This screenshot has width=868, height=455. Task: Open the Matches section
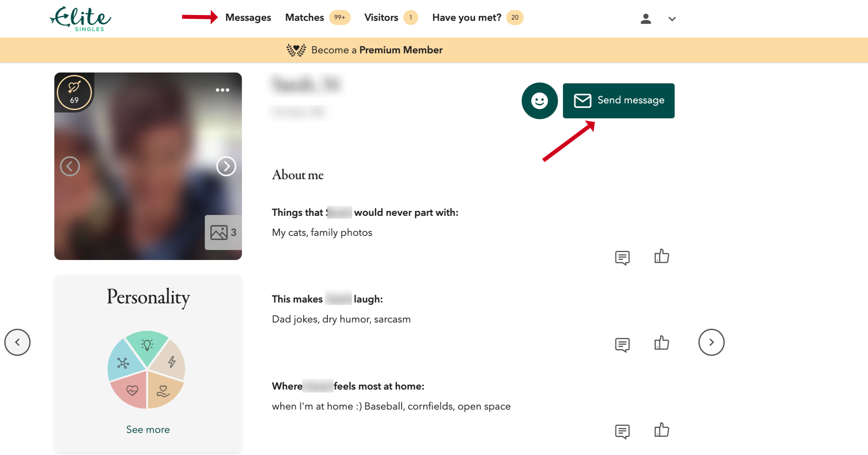[x=304, y=17]
